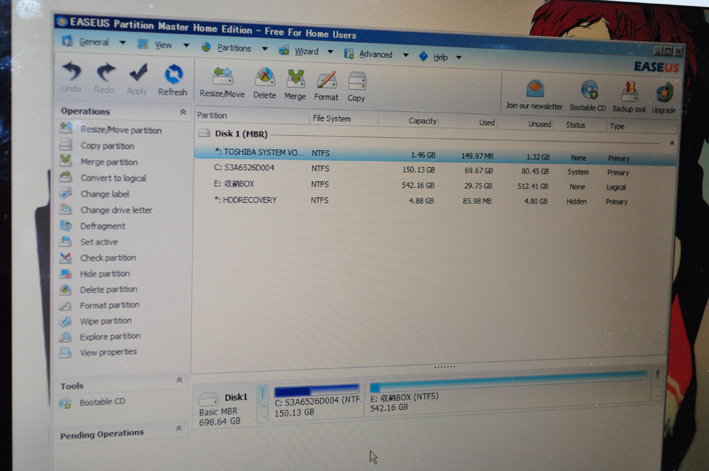
Task: Select E: 収納BOX block in disk map
Action: click(508, 392)
